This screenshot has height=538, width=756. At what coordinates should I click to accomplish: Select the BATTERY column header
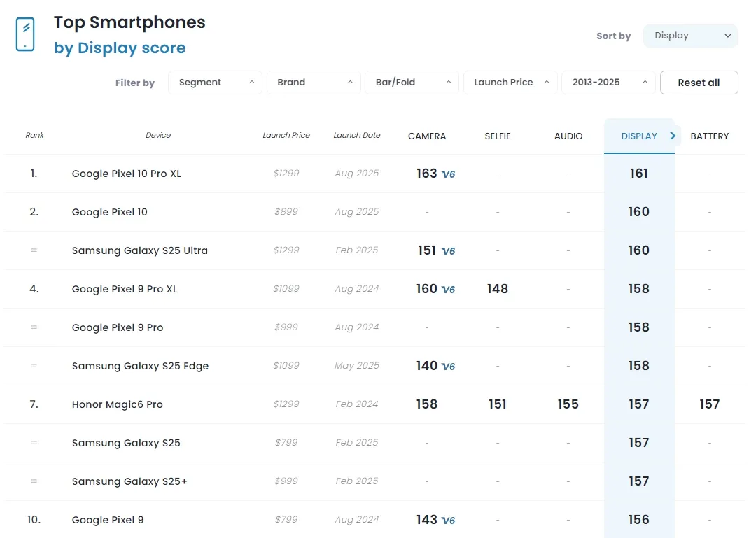pos(709,136)
